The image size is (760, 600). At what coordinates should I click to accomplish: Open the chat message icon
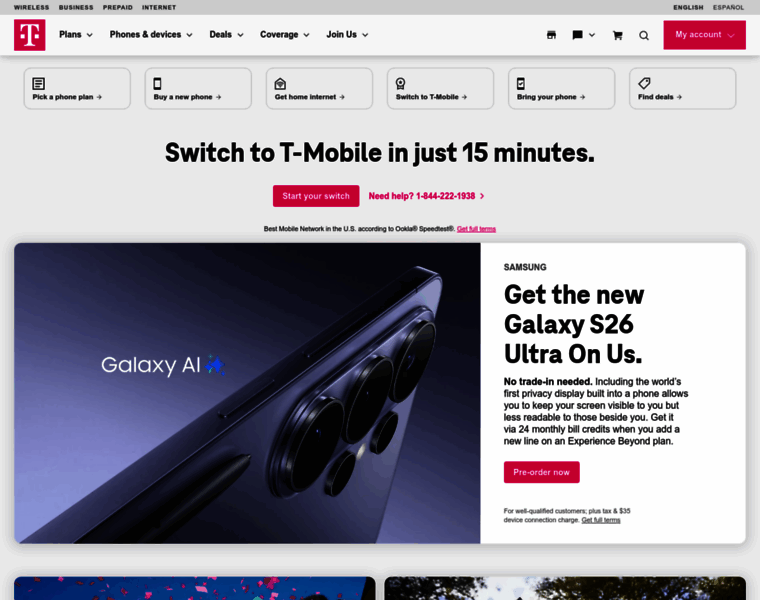tap(577, 35)
